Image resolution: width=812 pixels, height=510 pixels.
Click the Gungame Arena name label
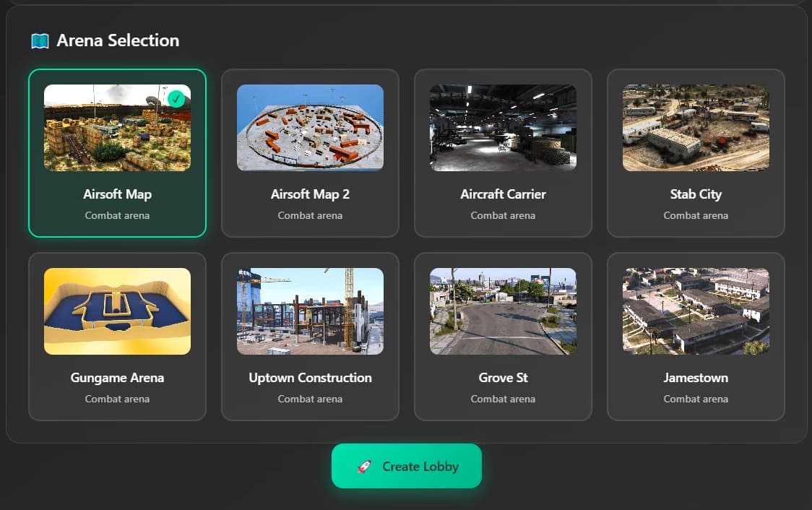pyautogui.click(x=117, y=378)
